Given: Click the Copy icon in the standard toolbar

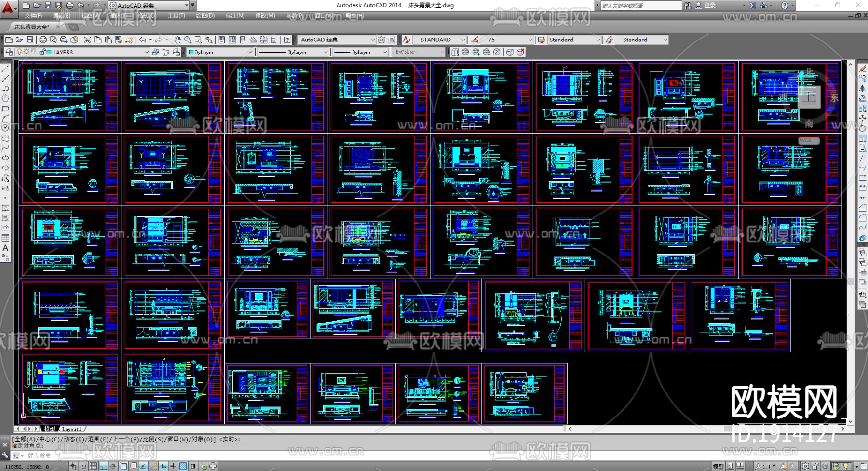Looking at the screenshot, I should coord(98,40).
